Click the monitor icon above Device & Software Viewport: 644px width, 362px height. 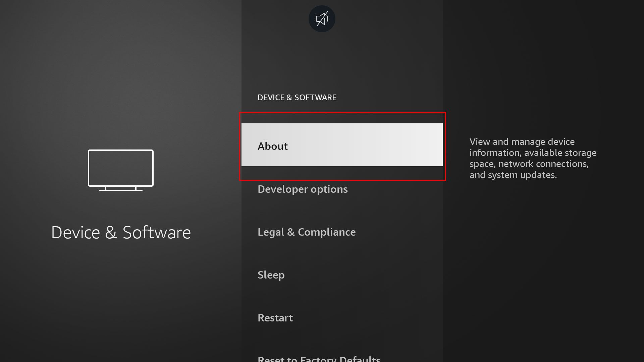click(121, 169)
